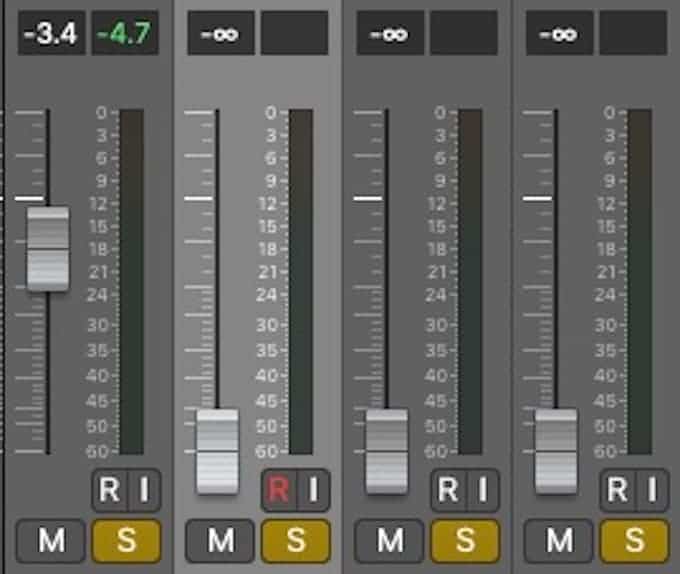
Task: Click the first channel's level meter bar
Action: click(132, 282)
